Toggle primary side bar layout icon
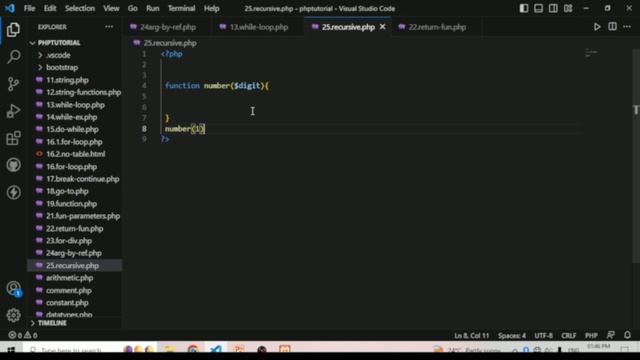This screenshot has width=640, height=360. (x=524, y=9)
